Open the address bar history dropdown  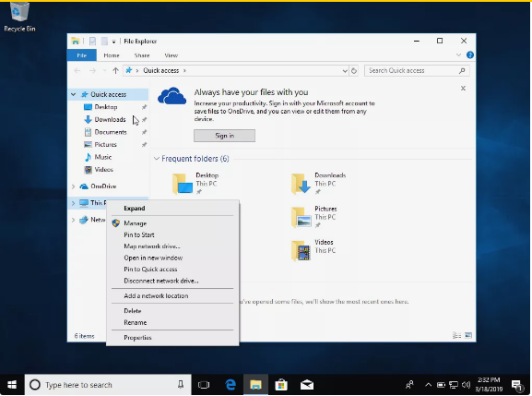[x=345, y=71]
